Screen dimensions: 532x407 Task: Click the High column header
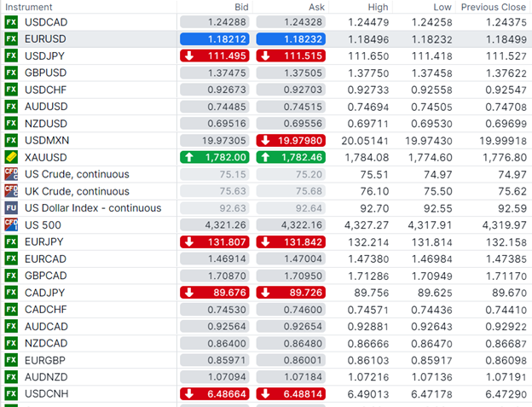click(378, 7)
